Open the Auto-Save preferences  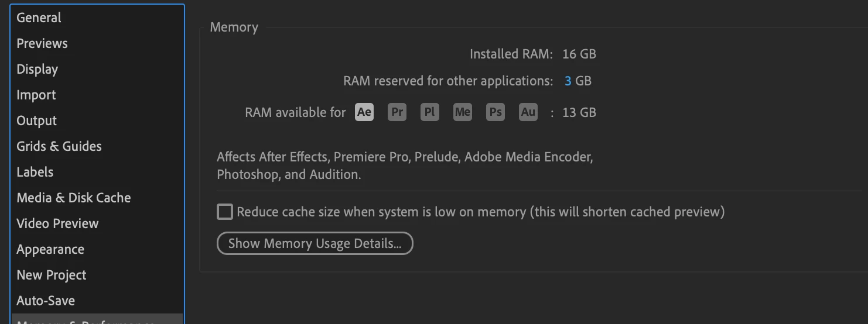click(46, 301)
